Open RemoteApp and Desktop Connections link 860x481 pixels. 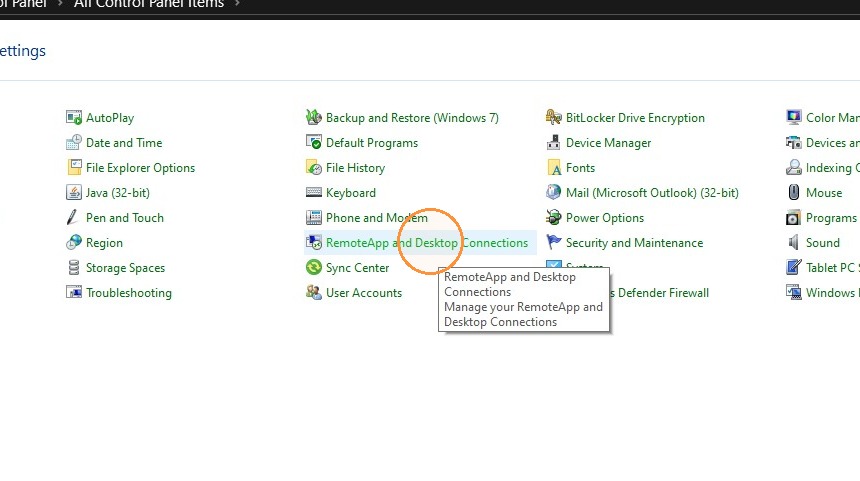coord(427,243)
